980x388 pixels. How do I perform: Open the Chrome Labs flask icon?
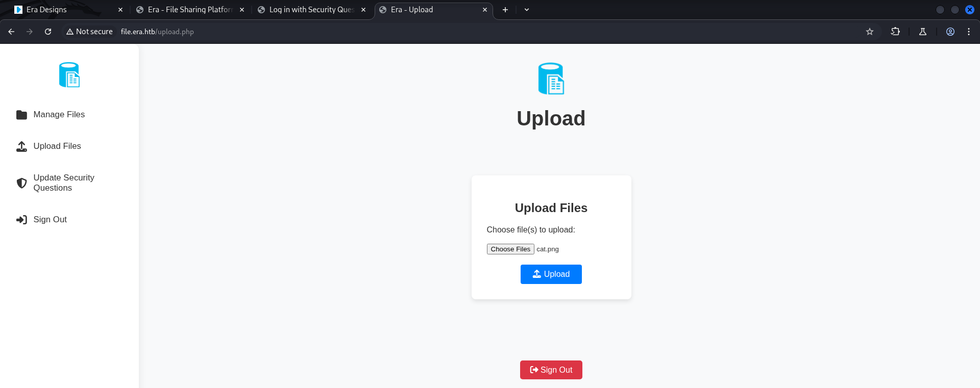(923, 32)
